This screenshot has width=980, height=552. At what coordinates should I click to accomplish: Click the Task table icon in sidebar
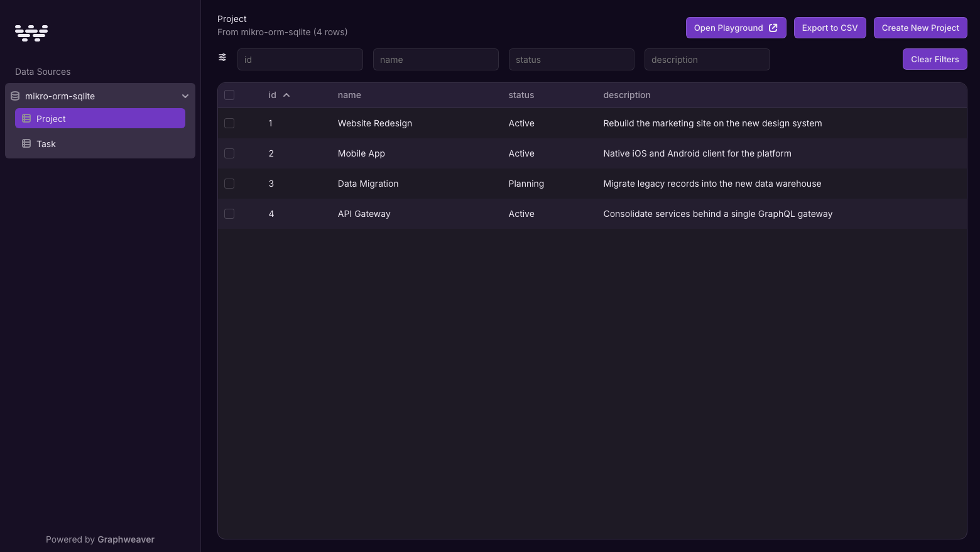[x=26, y=143]
